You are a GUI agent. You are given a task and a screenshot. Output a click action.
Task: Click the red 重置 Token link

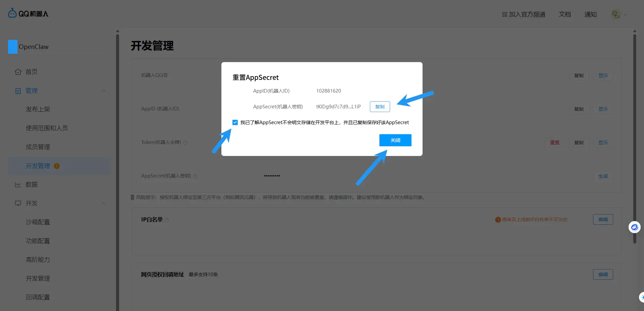[555, 143]
